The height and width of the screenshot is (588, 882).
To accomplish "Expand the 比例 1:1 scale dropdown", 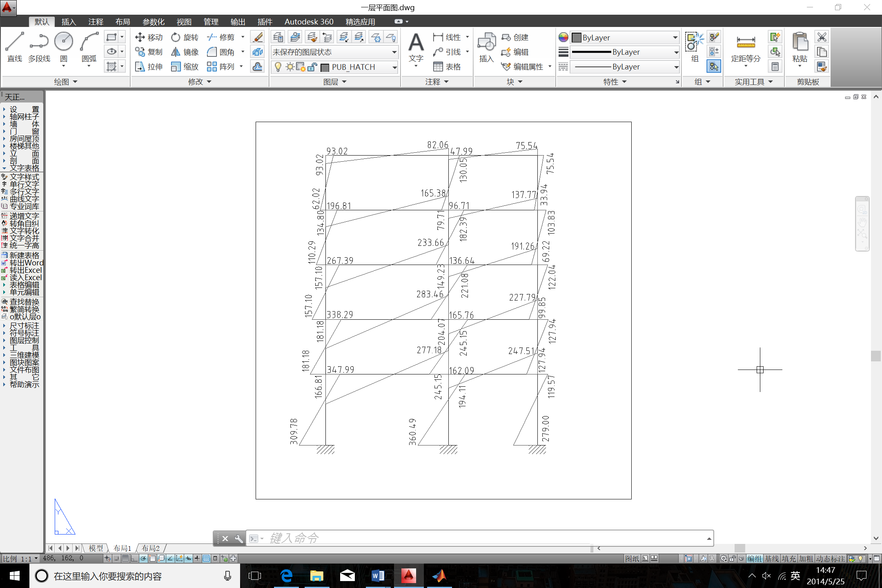I will tap(36, 559).
